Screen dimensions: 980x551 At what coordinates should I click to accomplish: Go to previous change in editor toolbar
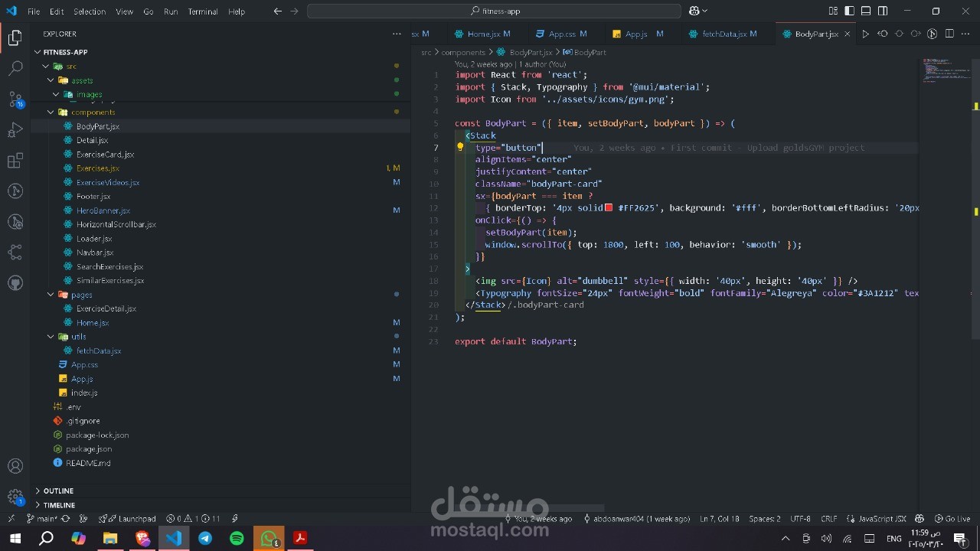(x=883, y=34)
